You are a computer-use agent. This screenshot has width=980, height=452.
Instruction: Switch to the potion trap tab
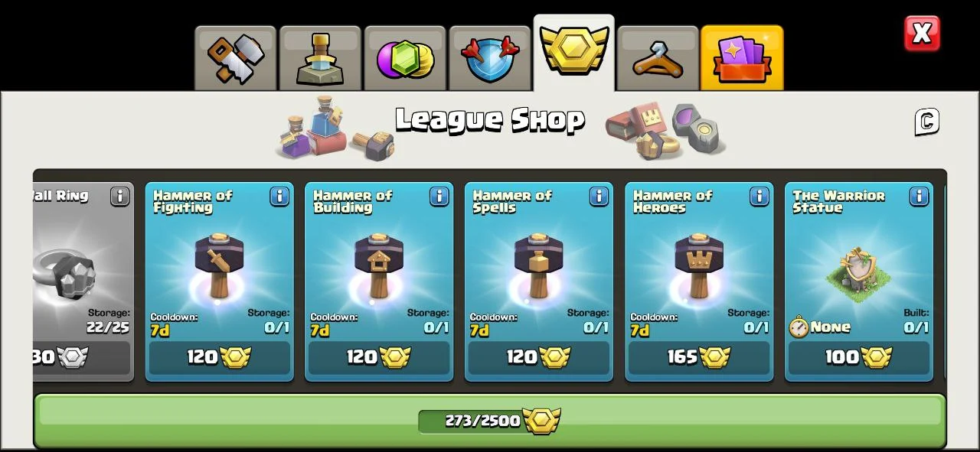click(x=320, y=58)
